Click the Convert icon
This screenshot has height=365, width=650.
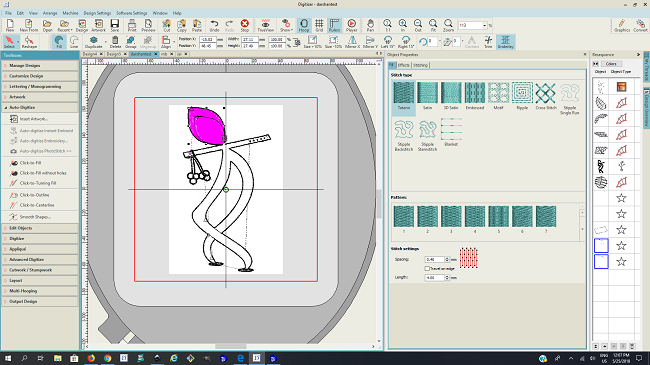pos(640,25)
